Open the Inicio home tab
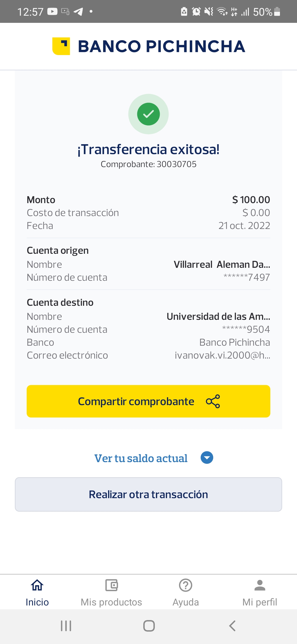 coord(37,592)
